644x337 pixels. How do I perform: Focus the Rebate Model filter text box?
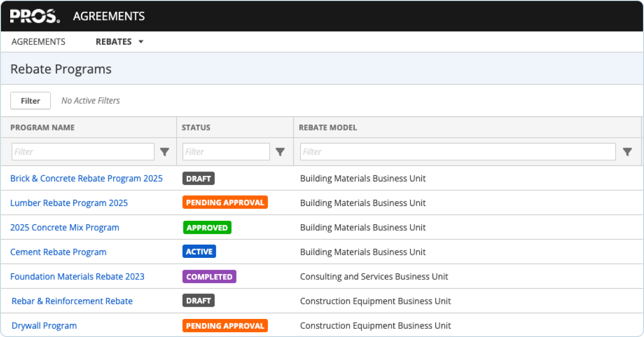(458, 152)
